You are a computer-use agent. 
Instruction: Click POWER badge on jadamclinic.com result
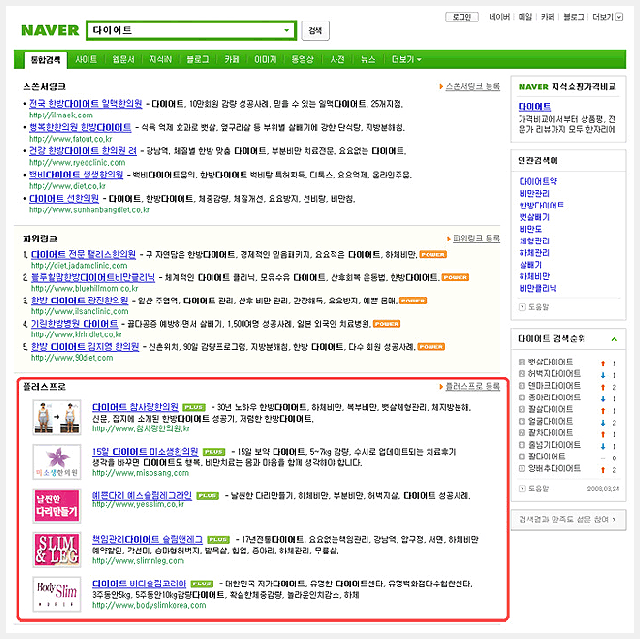[433, 255]
